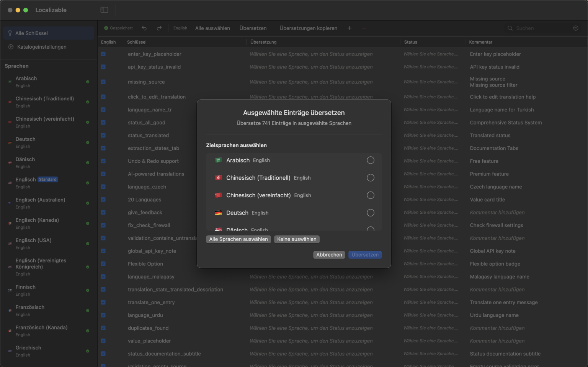The height and width of the screenshot is (367, 588).
Task: Click 'Translate one entry message' comment
Action: click(504, 302)
